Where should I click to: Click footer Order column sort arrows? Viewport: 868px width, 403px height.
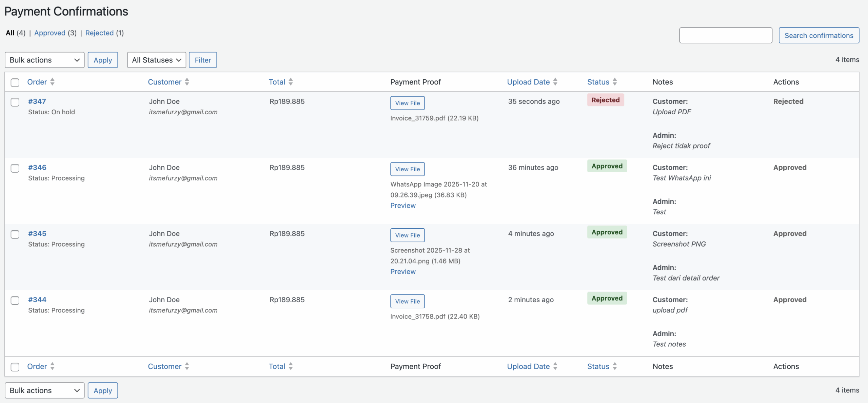[x=52, y=366]
